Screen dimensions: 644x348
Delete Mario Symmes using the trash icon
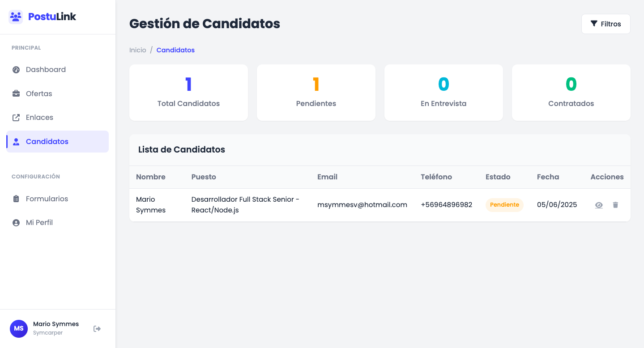click(615, 205)
